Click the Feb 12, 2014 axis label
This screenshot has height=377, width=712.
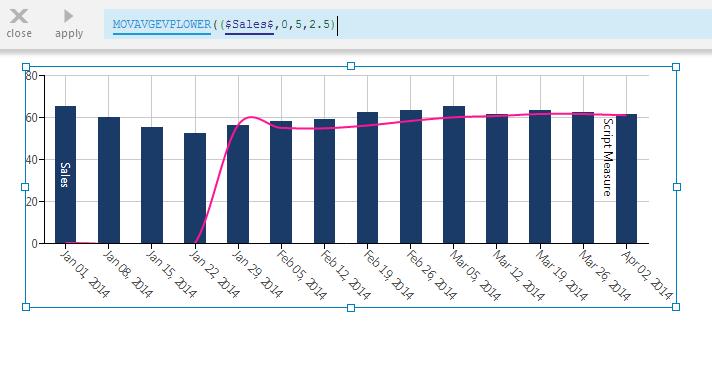click(345, 275)
